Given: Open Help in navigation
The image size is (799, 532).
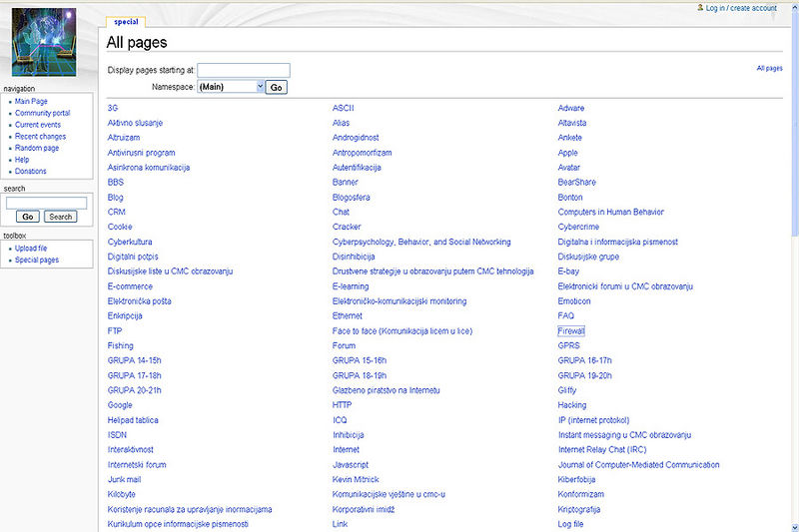Looking at the screenshot, I should coord(22,160).
